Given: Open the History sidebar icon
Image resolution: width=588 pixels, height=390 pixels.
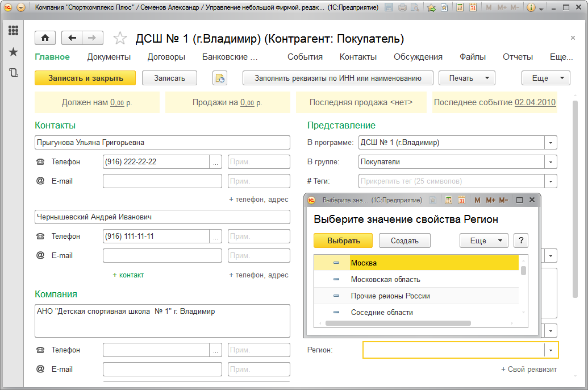Looking at the screenshot, I should (x=13, y=73).
